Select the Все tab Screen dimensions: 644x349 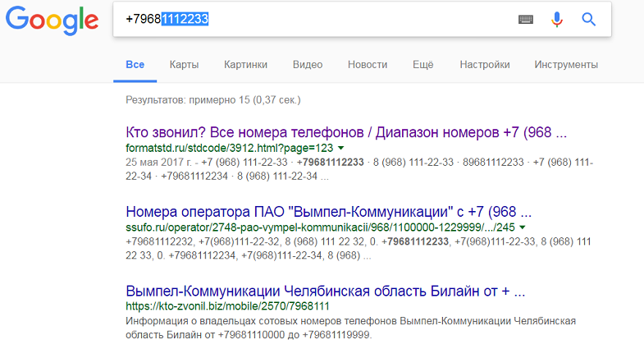135,65
